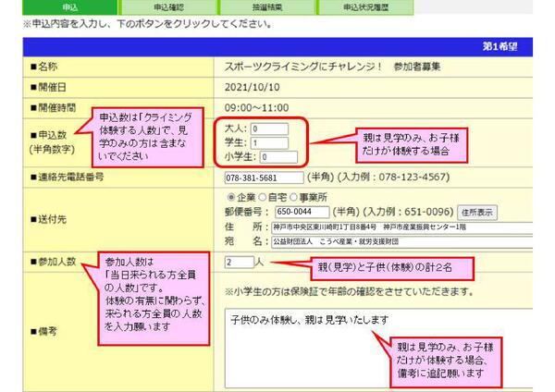Click the time 09:00～11:00
Viewport: 555px width, 392px height.
click(x=256, y=107)
